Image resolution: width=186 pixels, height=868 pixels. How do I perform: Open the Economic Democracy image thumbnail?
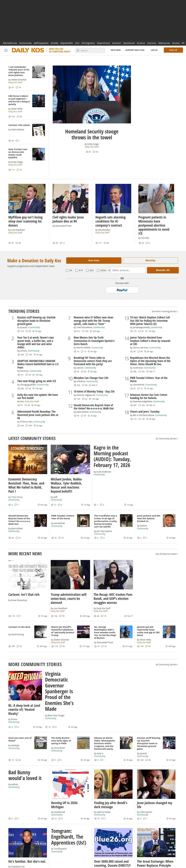click(28, 460)
